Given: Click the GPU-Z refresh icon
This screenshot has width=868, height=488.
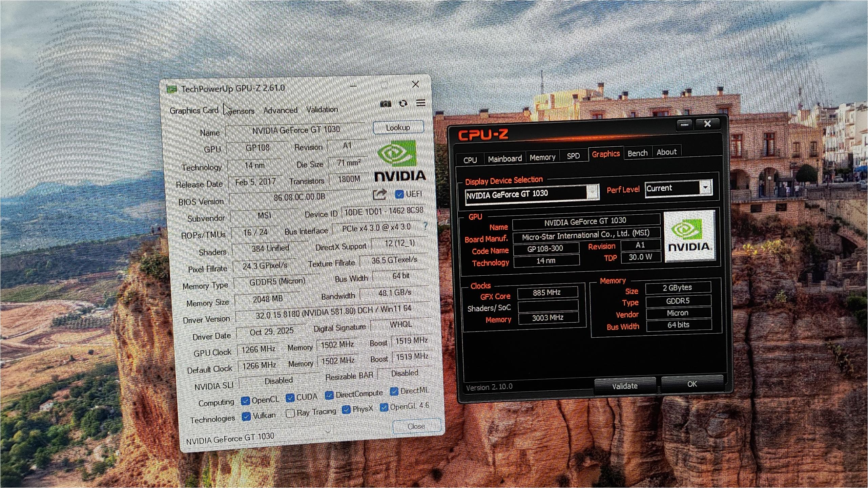Looking at the screenshot, I should click(x=403, y=103).
